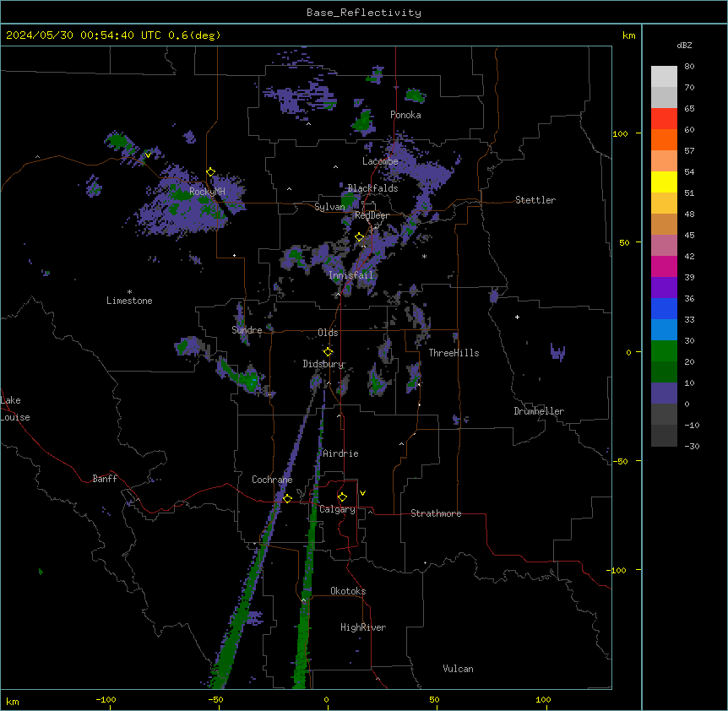Select the 50 tick on the vertical axis

click(x=624, y=242)
